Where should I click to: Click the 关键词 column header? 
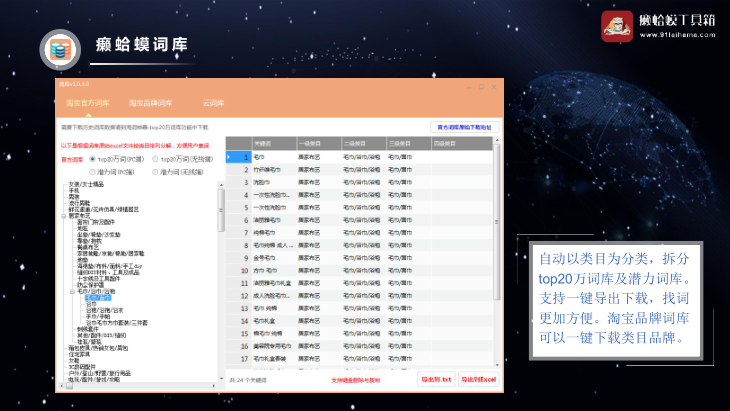tap(274, 143)
